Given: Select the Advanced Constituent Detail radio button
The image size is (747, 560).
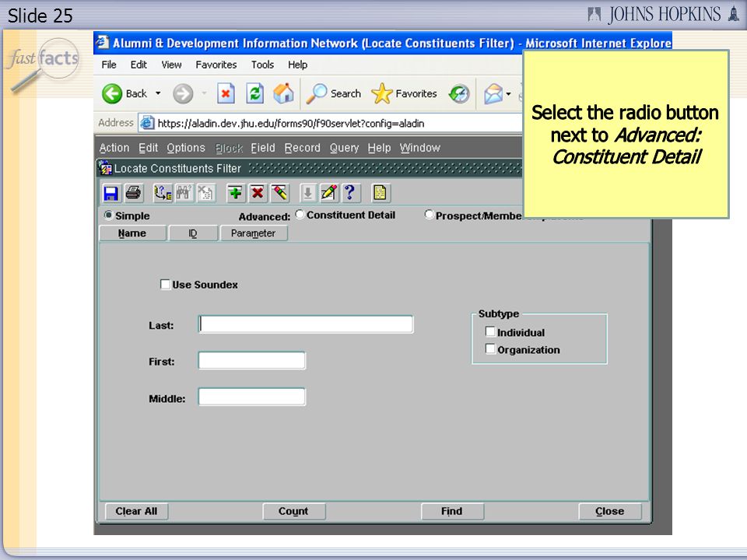Looking at the screenshot, I should pyautogui.click(x=300, y=215).
